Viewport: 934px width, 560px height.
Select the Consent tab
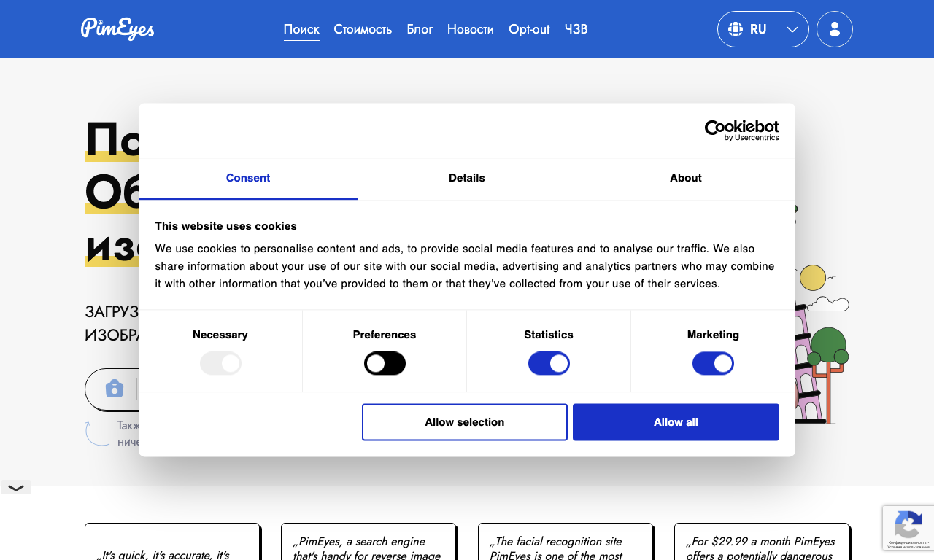[248, 178]
